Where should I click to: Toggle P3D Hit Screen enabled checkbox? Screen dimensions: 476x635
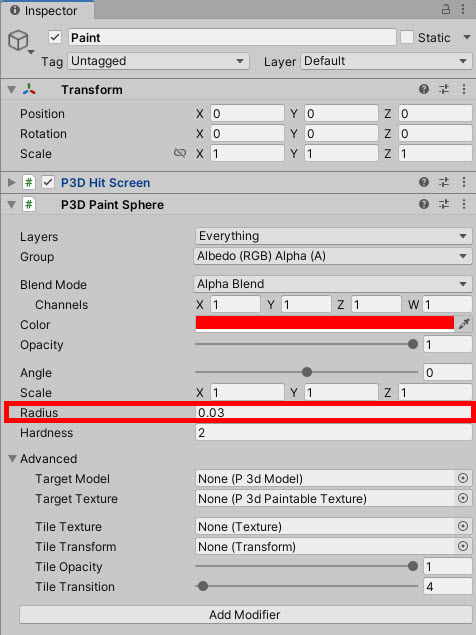[x=48, y=182]
